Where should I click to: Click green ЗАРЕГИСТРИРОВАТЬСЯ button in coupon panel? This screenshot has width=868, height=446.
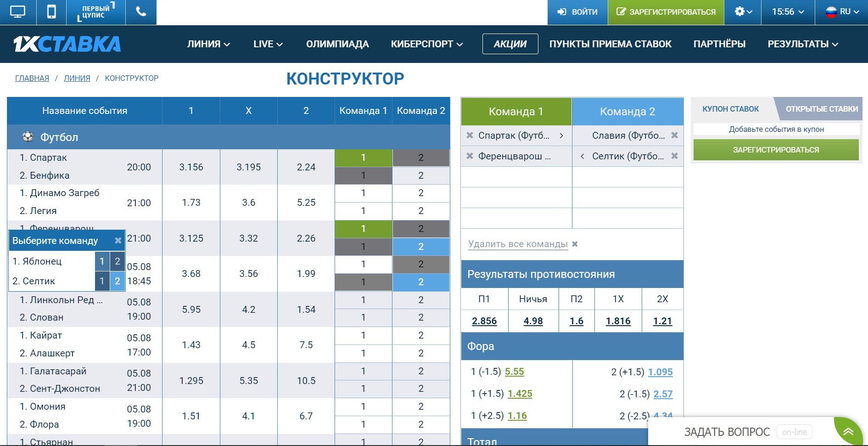(x=776, y=150)
